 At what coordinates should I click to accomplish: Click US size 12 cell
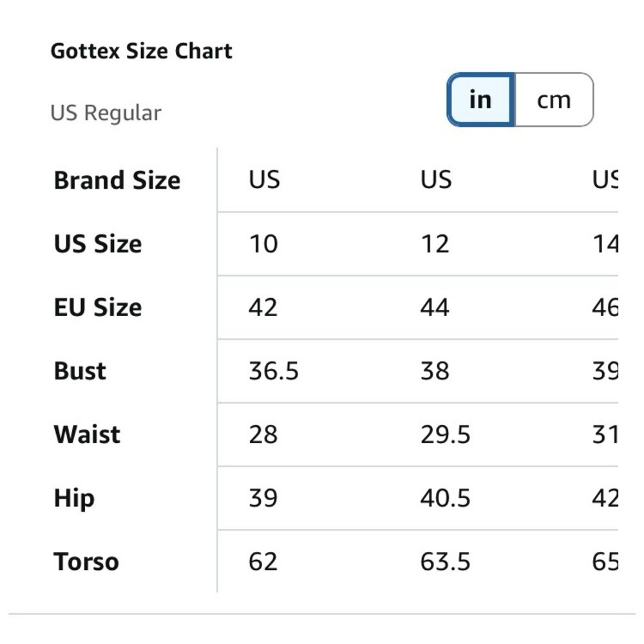tap(435, 244)
